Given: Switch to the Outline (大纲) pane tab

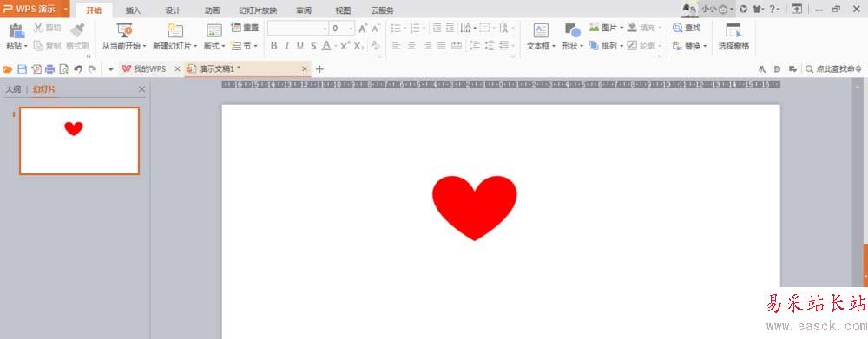Looking at the screenshot, I should point(13,89).
